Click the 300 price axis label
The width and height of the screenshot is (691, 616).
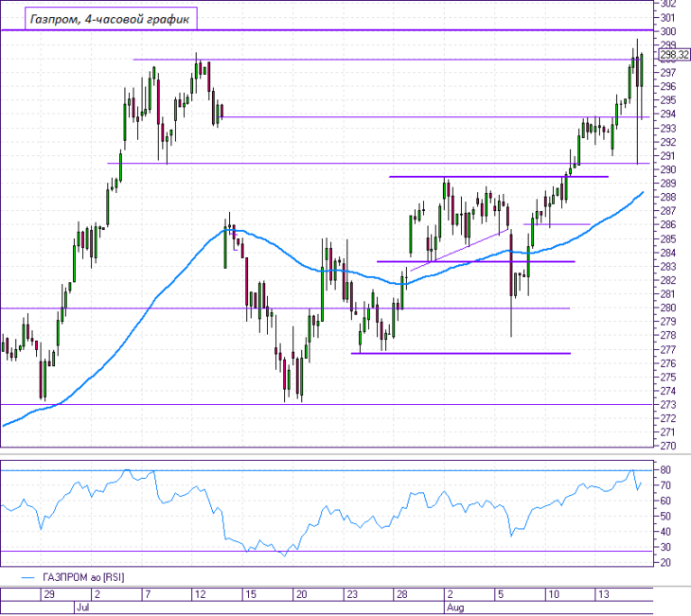tap(668, 31)
